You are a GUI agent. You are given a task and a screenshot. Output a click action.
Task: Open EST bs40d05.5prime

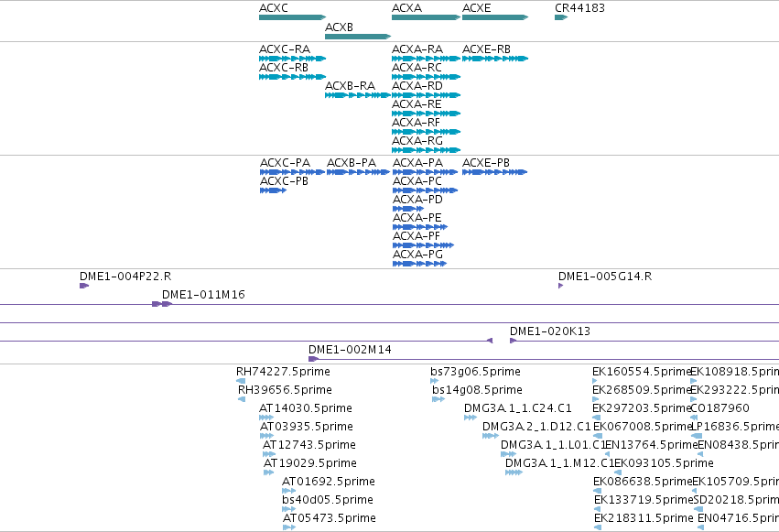(x=288, y=510)
